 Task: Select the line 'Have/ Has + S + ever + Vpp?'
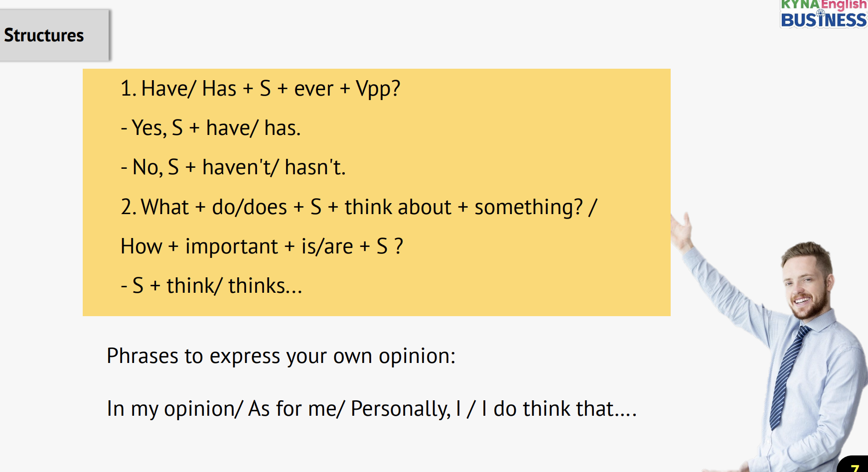(260, 89)
